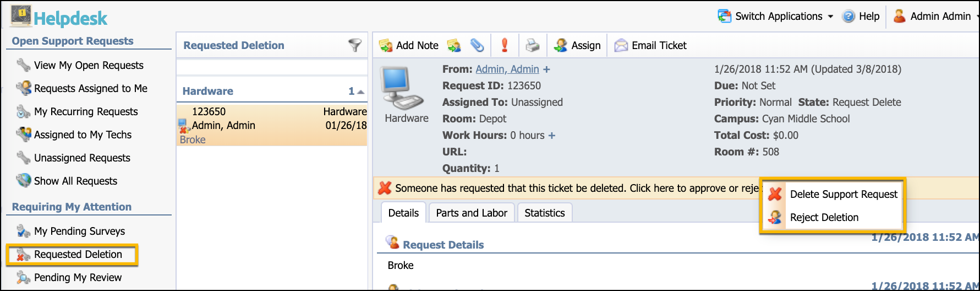This screenshot has height=291, width=980.
Task: Click the second note icon beside Add Note
Action: point(454,45)
